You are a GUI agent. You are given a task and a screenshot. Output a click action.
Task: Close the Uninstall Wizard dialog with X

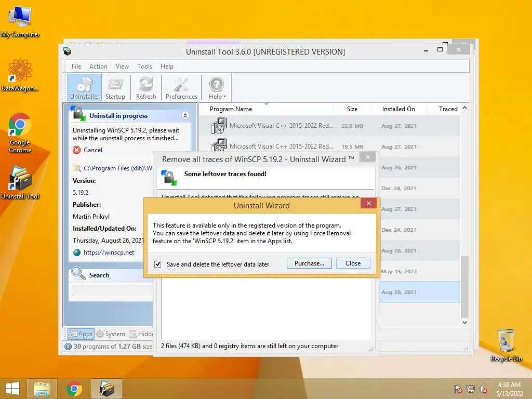click(369, 203)
